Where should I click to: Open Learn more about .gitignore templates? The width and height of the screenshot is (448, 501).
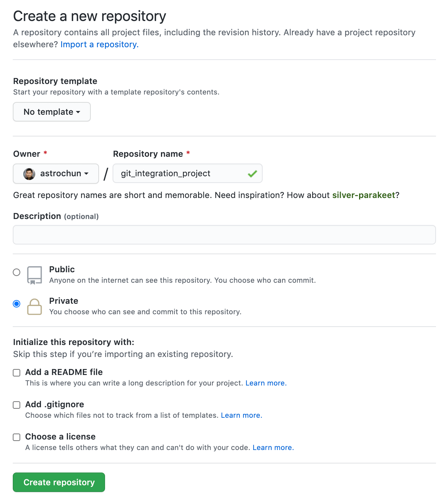(x=241, y=415)
